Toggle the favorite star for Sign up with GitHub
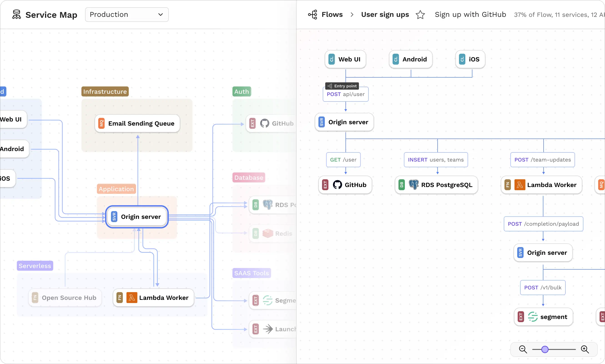Screen dimensions: 605x364 [x=420, y=15]
